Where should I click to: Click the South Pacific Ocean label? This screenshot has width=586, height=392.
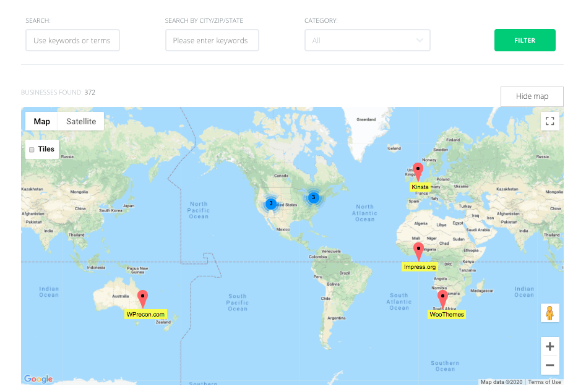(x=238, y=302)
